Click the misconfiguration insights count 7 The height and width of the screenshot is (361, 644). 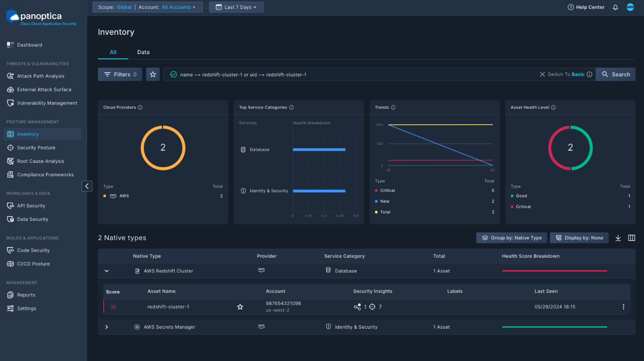tap(380, 307)
